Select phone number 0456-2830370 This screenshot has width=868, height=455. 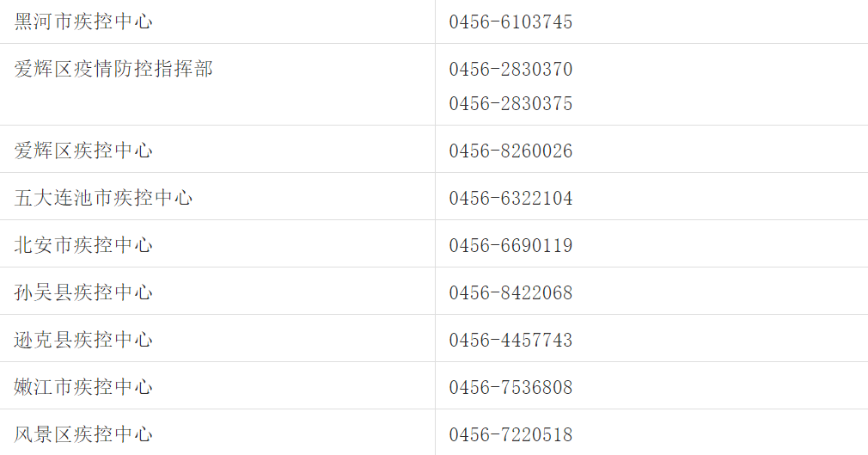[x=510, y=70]
